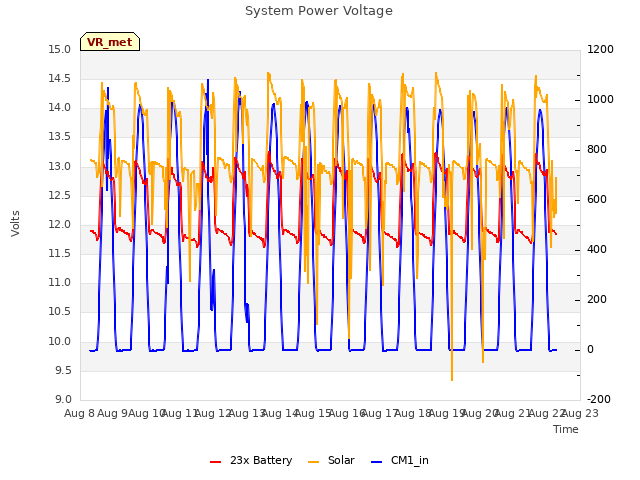Viewport: 640px width, 480px height.
Task: Click the Aug 8 date tick label
Action: [79, 414]
